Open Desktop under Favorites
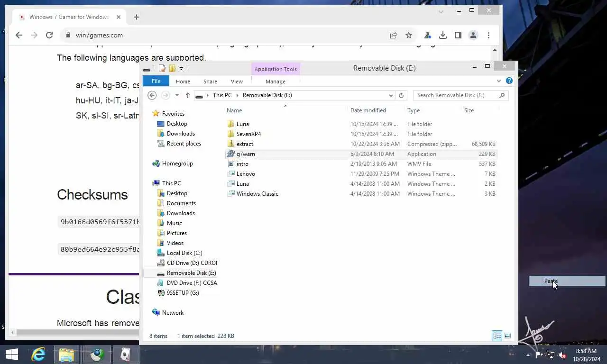Image resolution: width=607 pixels, height=364 pixels. pos(177,124)
